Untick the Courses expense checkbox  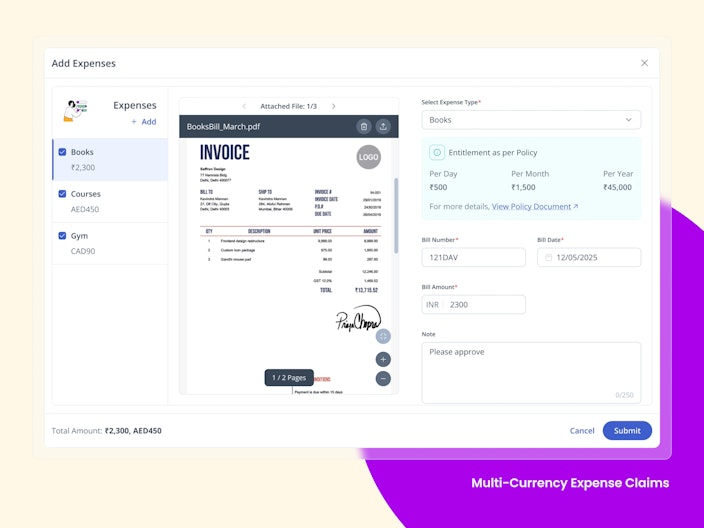(x=62, y=194)
